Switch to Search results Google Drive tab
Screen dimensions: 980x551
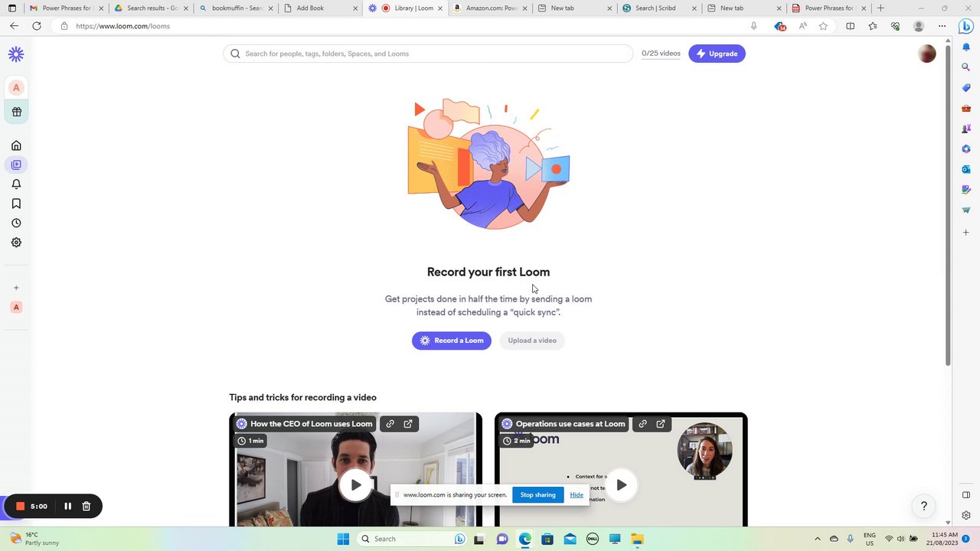151,8
